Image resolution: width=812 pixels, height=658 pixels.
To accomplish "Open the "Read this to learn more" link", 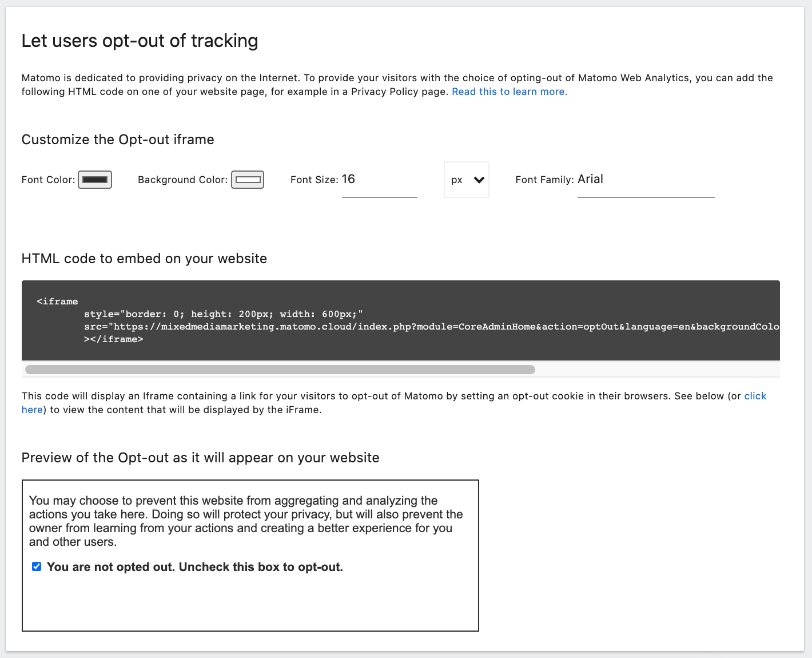I will point(509,92).
